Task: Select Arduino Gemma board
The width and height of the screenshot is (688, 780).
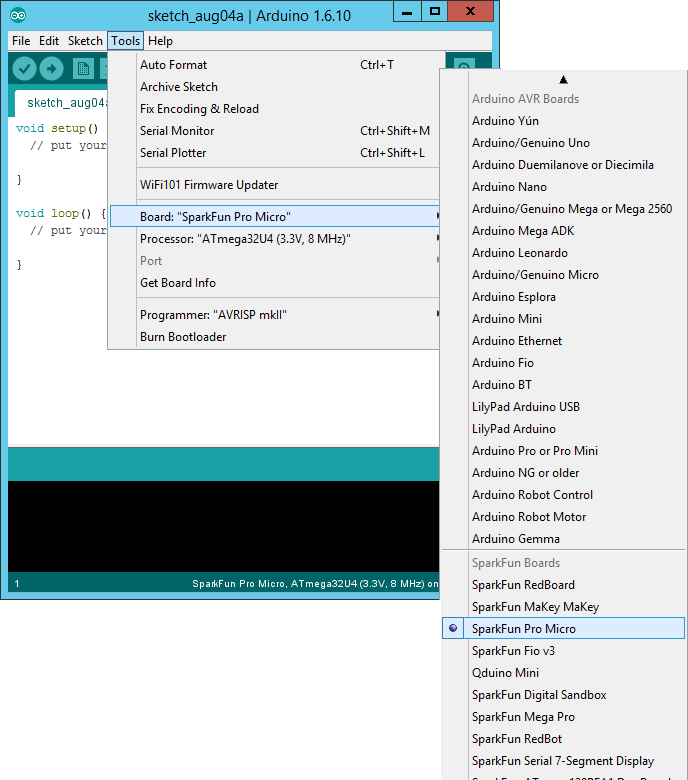Action: point(563,539)
